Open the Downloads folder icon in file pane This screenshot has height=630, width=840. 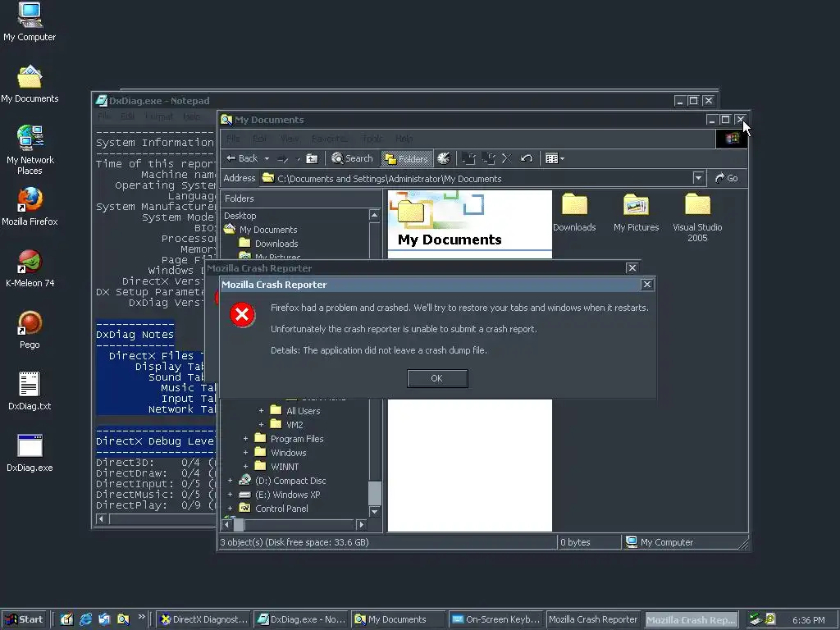574,206
